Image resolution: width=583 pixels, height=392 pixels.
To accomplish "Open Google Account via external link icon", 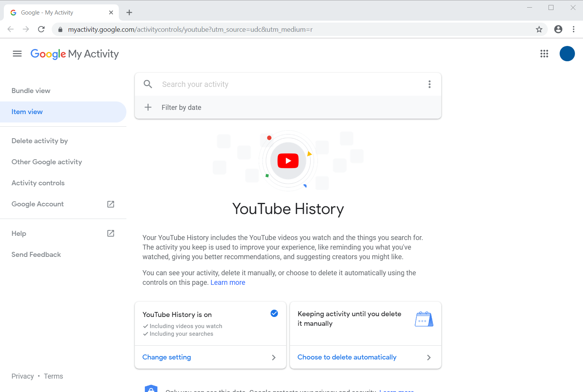I will point(110,204).
